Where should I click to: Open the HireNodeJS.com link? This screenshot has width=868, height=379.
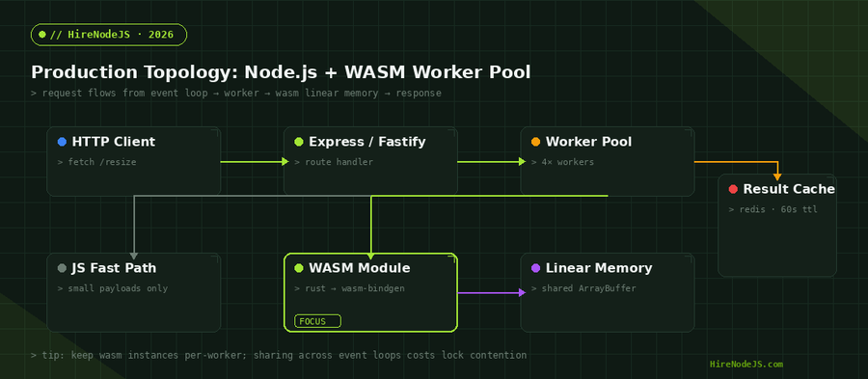(746, 365)
